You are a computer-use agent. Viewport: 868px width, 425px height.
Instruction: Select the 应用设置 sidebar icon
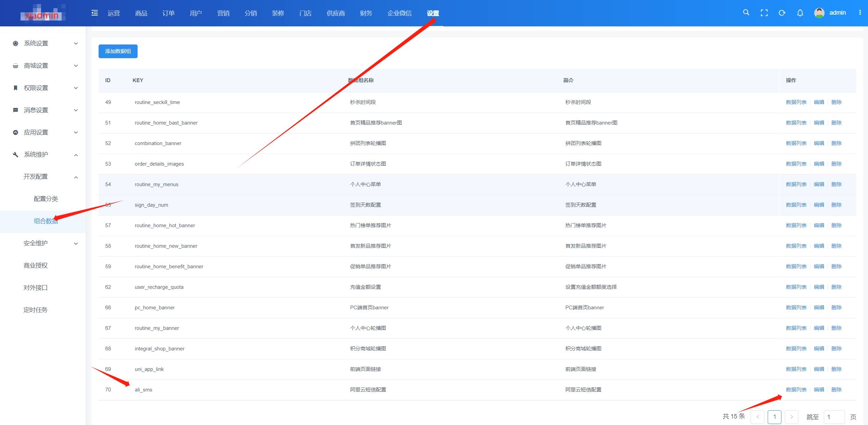click(x=15, y=132)
